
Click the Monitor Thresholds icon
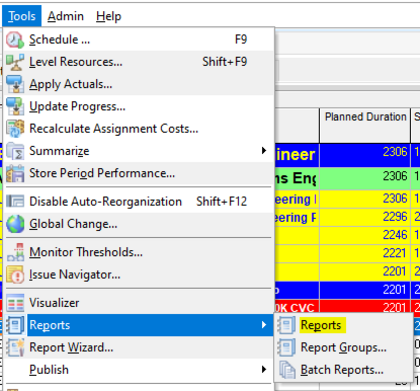click(15, 252)
